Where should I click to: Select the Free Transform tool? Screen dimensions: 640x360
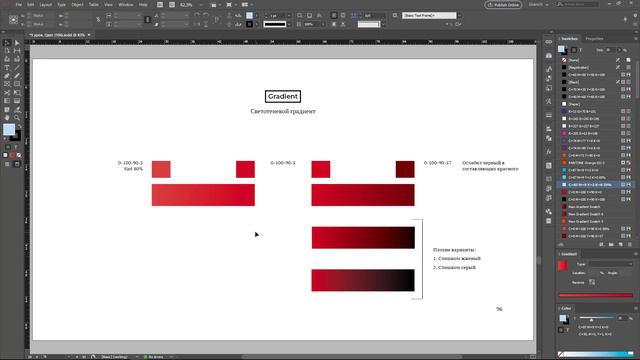click(17, 93)
